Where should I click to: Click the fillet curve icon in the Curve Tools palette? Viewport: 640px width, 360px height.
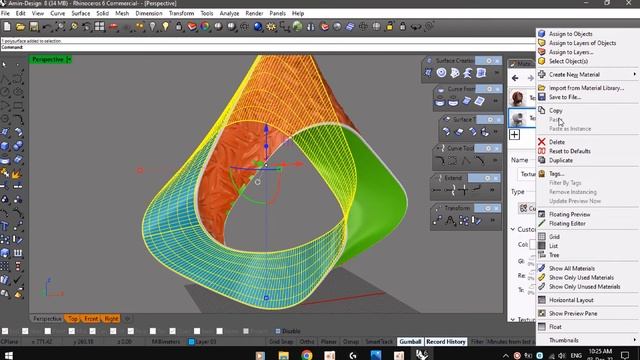tap(440, 160)
